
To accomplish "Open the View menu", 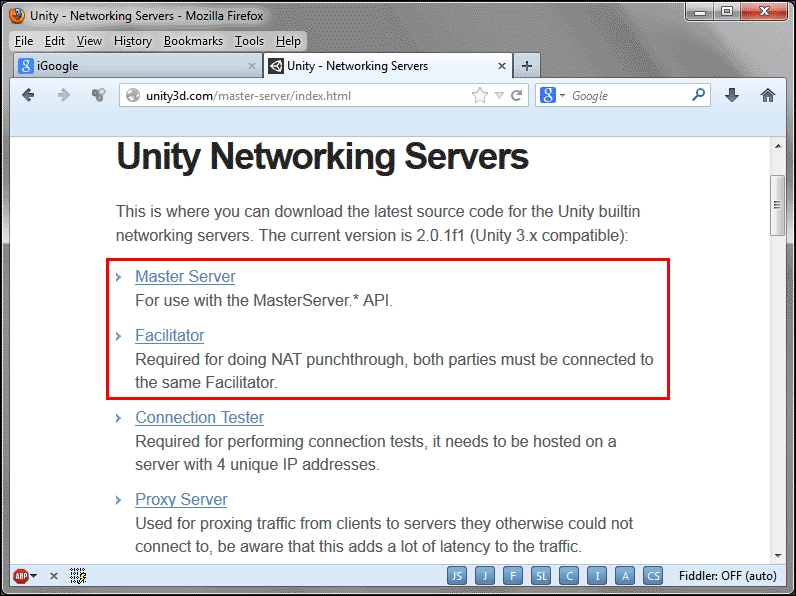I will [89, 41].
